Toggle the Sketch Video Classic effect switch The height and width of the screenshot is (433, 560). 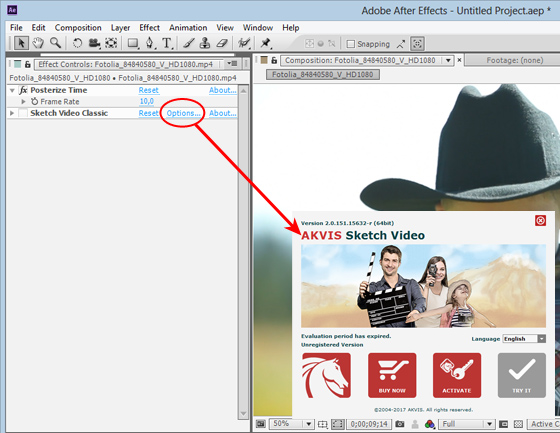tap(23, 113)
